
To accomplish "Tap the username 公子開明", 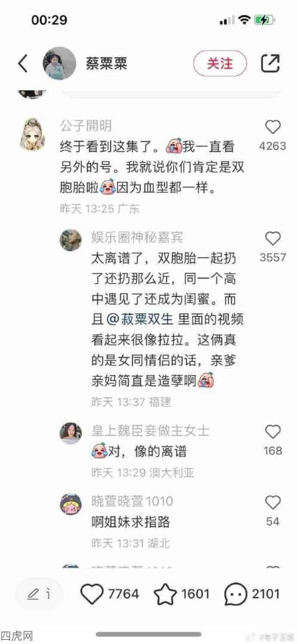I will pos(85,126).
